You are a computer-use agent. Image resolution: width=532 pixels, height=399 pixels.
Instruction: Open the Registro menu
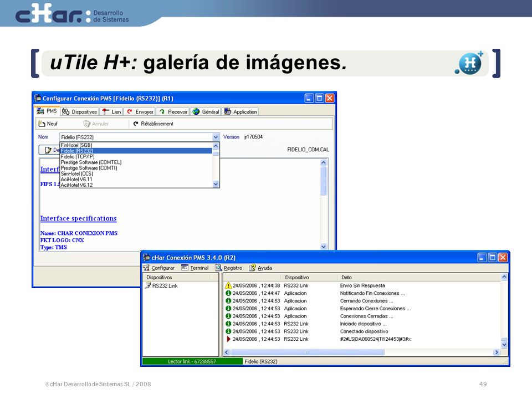(229, 268)
